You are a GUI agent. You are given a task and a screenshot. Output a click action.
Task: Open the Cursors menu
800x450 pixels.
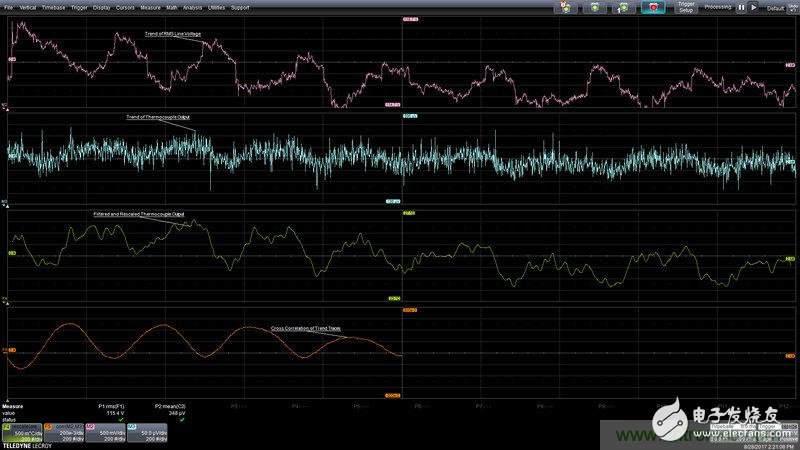125,7
